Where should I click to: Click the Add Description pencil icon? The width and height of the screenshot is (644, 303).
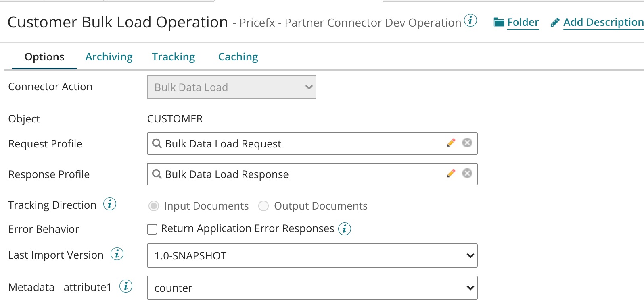(x=555, y=23)
